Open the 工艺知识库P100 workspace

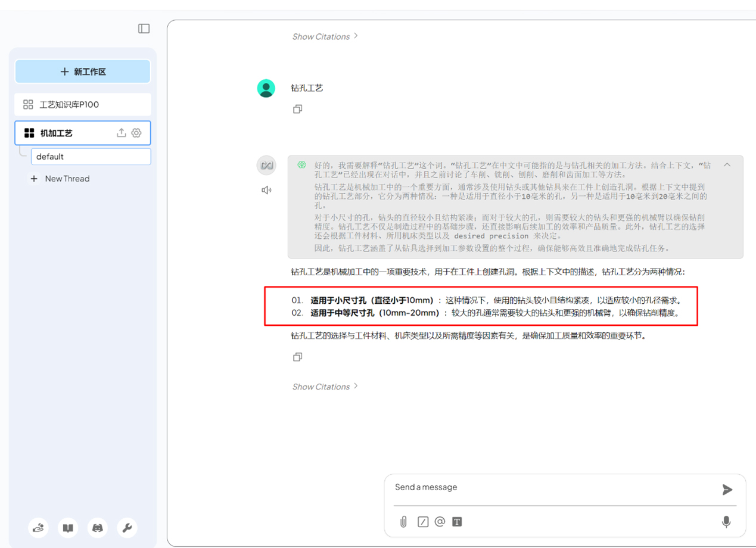coord(83,104)
